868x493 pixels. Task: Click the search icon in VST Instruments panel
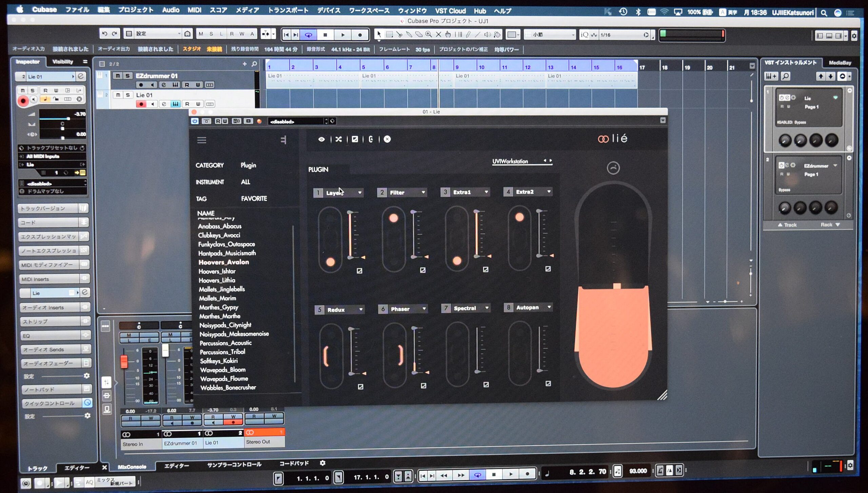[x=786, y=76]
